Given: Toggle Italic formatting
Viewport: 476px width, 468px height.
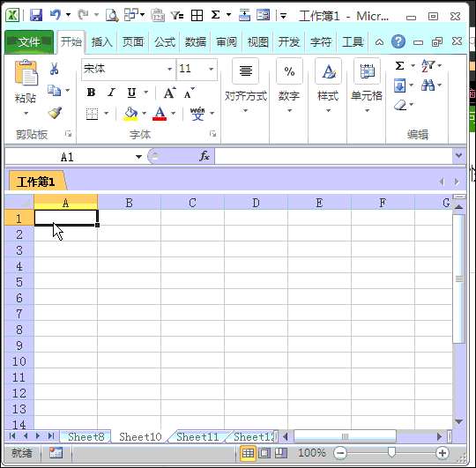Looking at the screenshot, I should 111,93.
